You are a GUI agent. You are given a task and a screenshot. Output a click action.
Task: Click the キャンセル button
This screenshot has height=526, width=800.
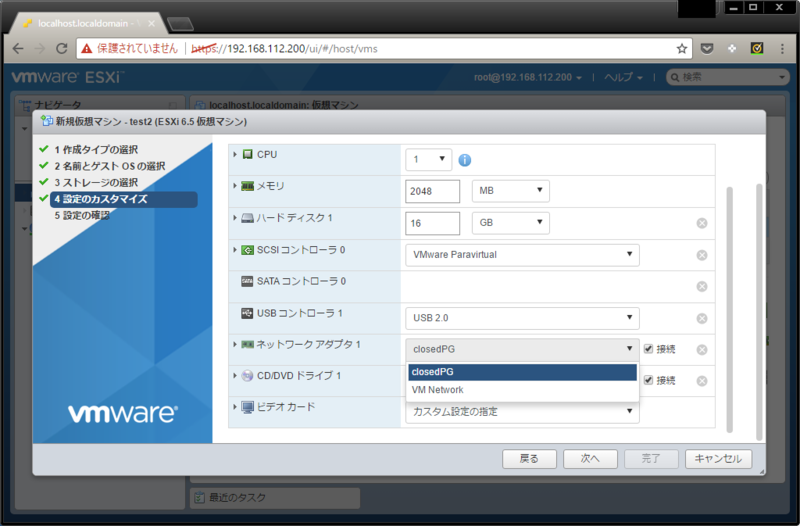pos(718,459)
